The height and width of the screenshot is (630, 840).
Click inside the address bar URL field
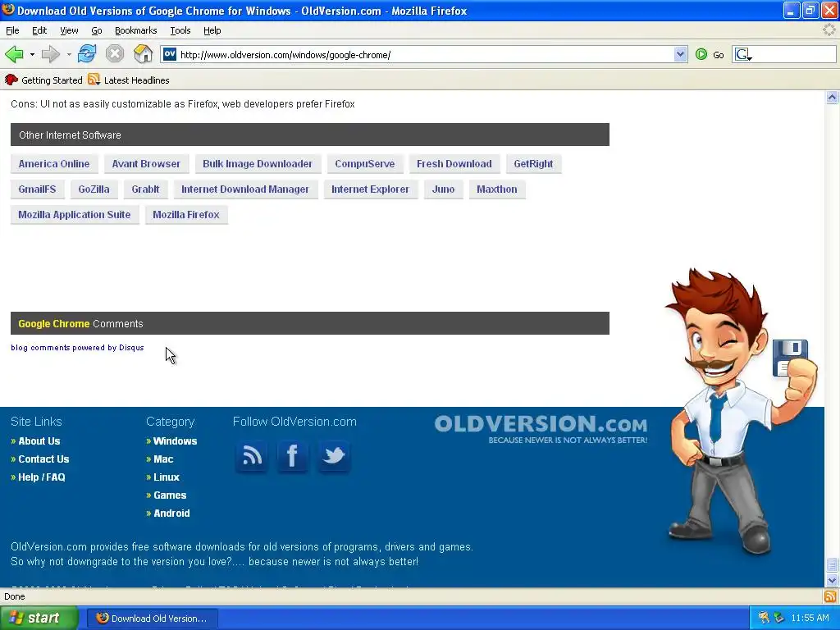(x=423, y=55)
